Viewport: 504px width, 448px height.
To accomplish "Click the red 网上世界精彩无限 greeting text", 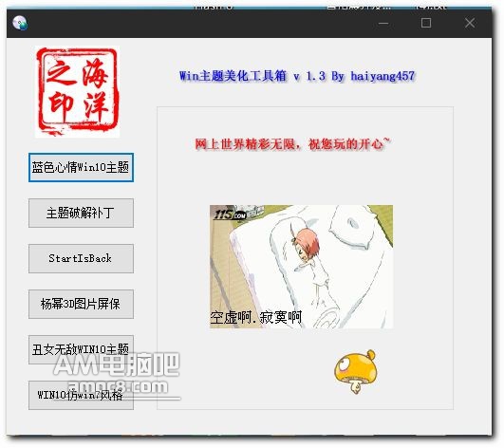I will [x=292, y=144].
